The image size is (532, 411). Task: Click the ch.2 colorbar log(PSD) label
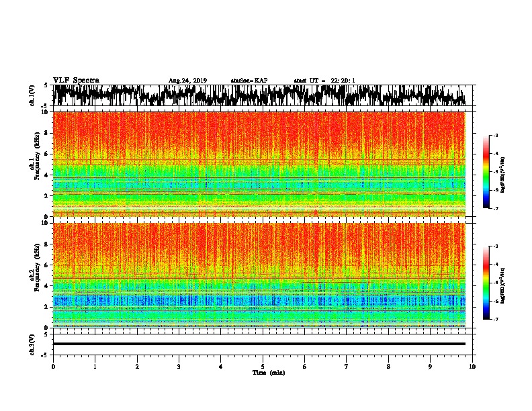tap(502, 285)
